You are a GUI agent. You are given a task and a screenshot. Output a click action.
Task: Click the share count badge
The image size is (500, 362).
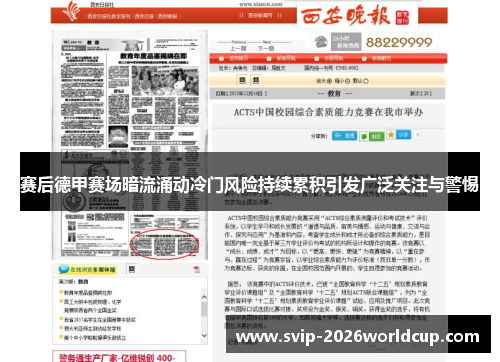coord(417,135)
